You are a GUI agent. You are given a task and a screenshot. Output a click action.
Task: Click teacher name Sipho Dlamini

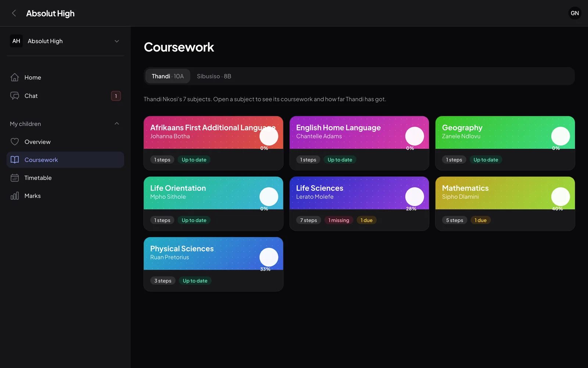(x=460, y=197)
